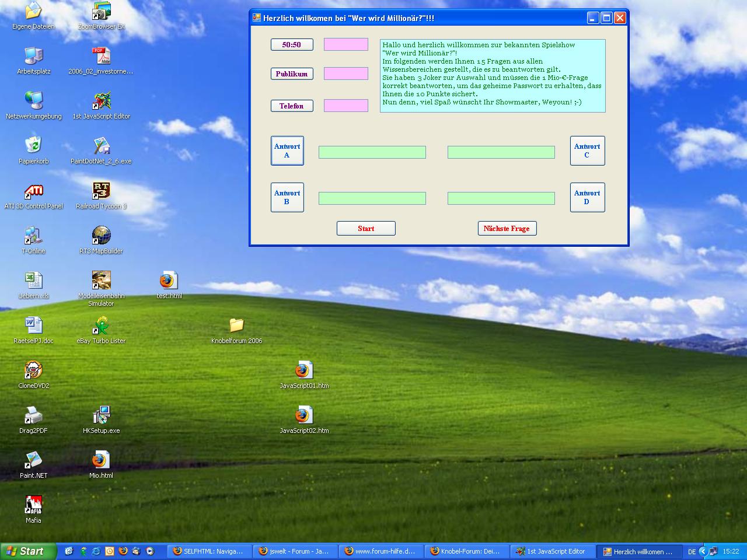This screenshot has height=560, width=747.
Task: Click the green answer A text field
Action: click(x=372, y=152)
